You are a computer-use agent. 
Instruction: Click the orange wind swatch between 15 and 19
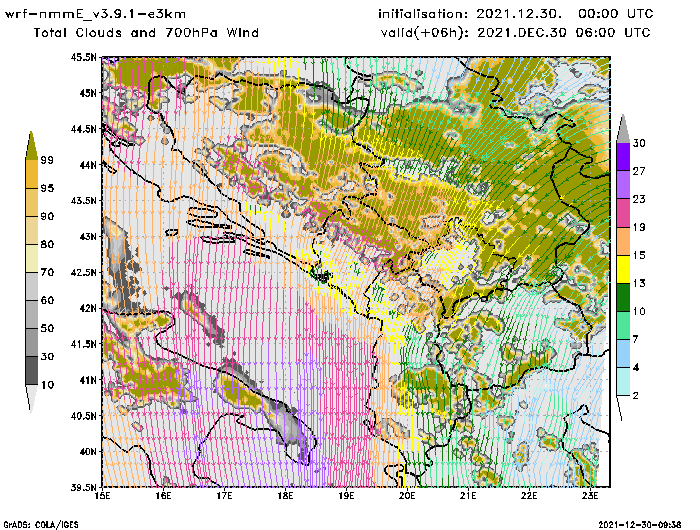click(x=623, y=241)
